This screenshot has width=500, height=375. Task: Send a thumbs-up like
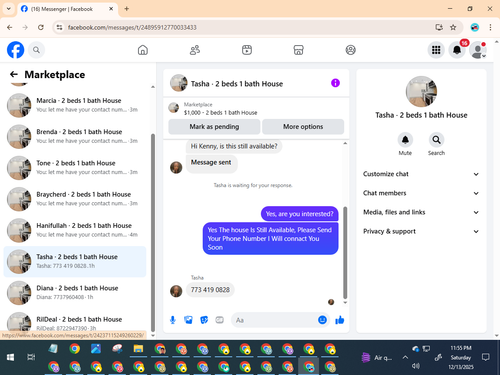(x=340, y=320)
